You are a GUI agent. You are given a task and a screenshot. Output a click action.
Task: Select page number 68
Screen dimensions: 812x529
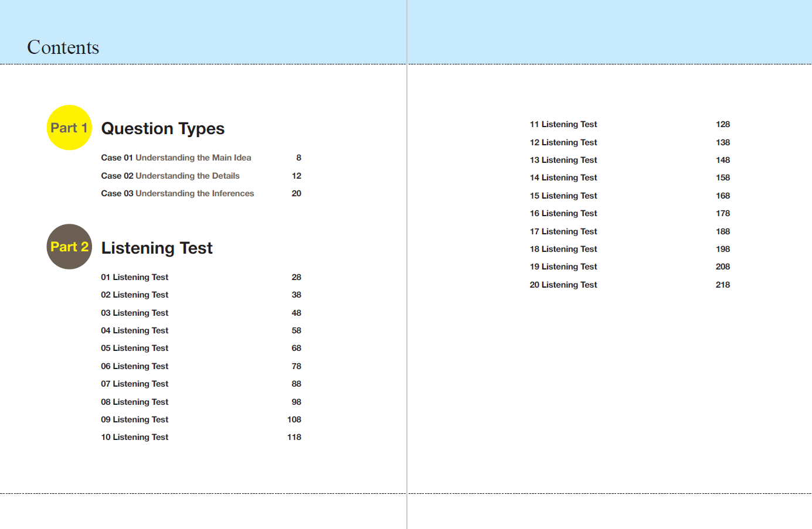coord(297,348)
